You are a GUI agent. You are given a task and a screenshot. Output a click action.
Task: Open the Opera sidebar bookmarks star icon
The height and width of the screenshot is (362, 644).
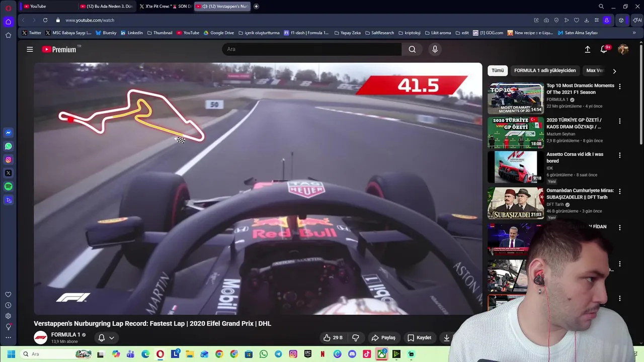[x=8, y=35]
